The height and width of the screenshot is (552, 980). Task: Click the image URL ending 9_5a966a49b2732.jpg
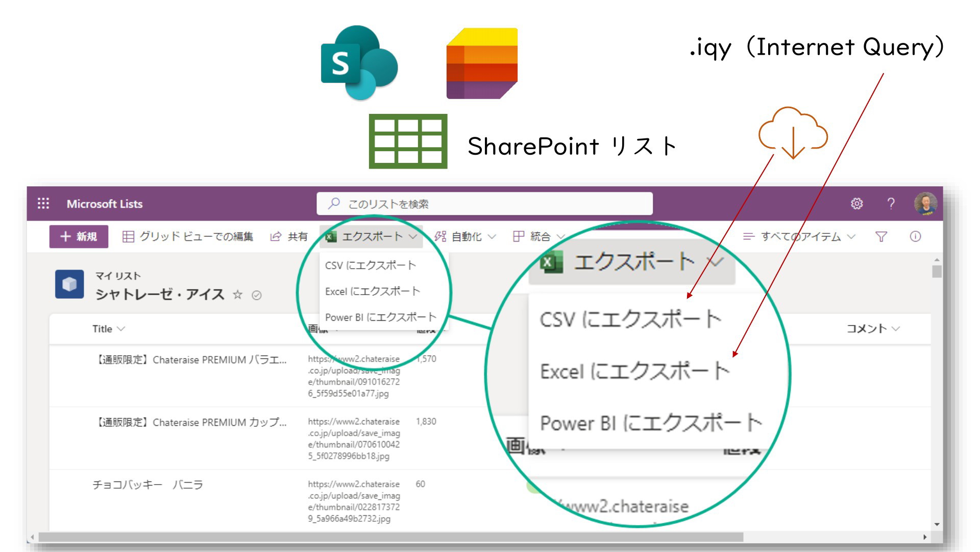(x=354, y=501)
